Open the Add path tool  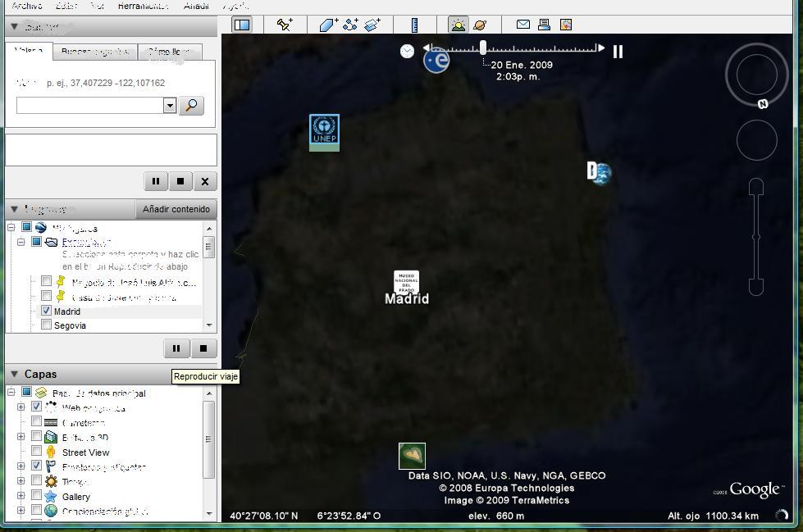click(x=349, y=24)
